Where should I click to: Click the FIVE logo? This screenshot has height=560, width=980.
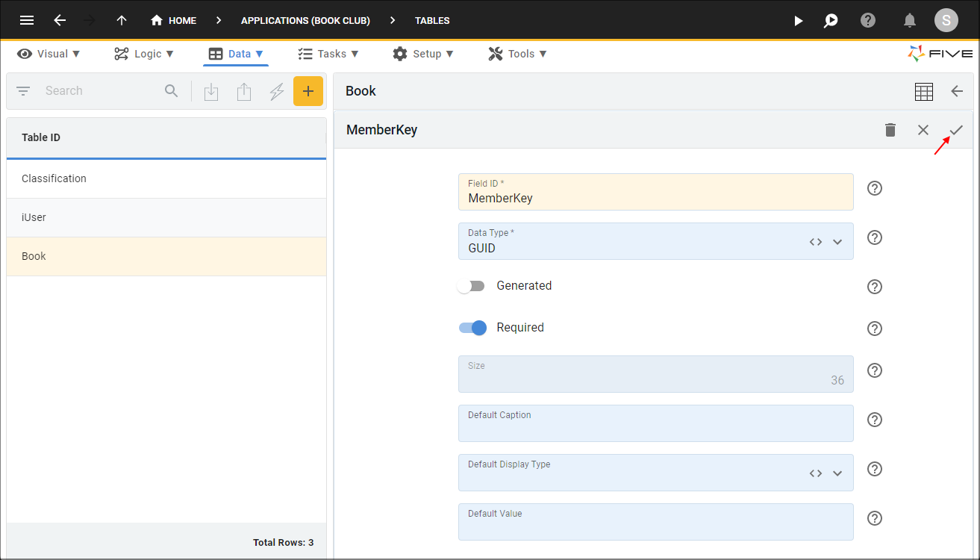point(940,54)
